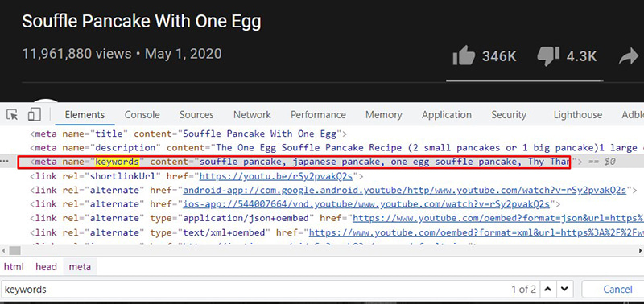Select meta in the breadcrumb bar
The width and height of the screenshot is (644, 304).
(x=80, y=267)
